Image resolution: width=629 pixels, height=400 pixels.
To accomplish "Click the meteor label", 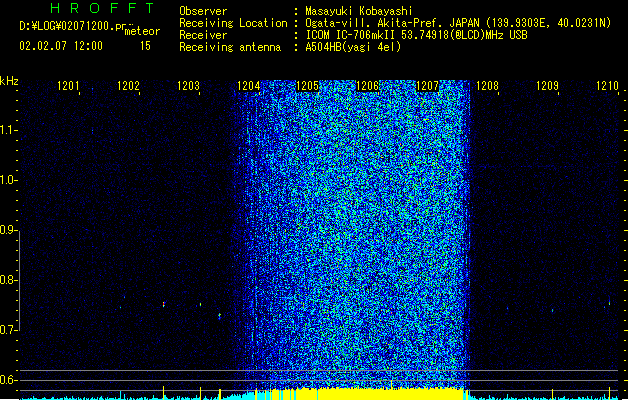I will pyautogui.click(x=142, y=31).
